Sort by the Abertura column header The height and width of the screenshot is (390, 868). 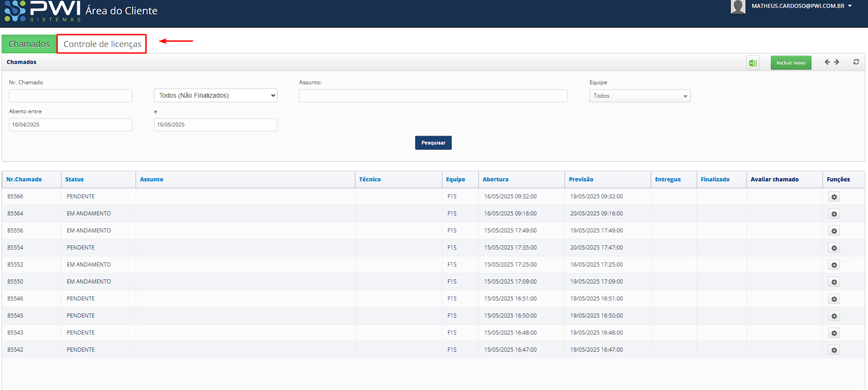click(496, 180)
